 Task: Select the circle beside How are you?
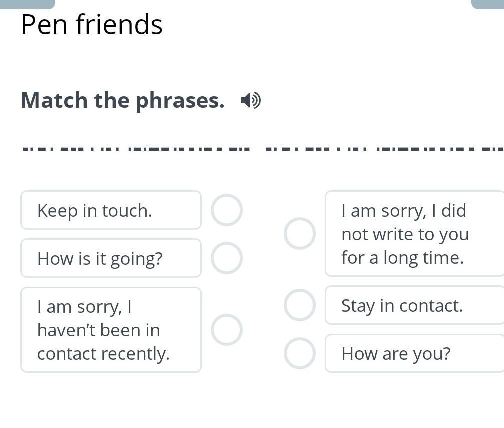300,353
